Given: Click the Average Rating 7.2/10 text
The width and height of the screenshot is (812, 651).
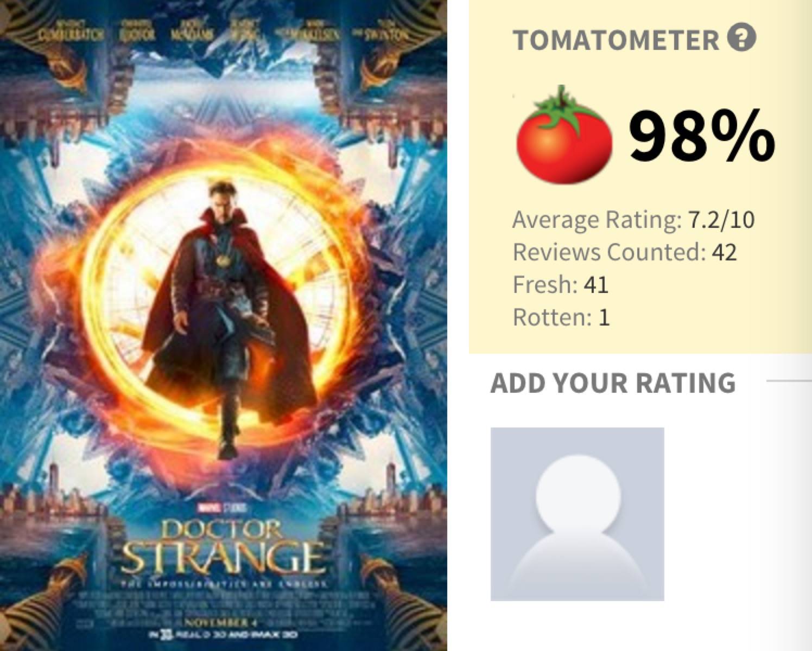Looking at the screenshot, I should (x=633, y=220).
